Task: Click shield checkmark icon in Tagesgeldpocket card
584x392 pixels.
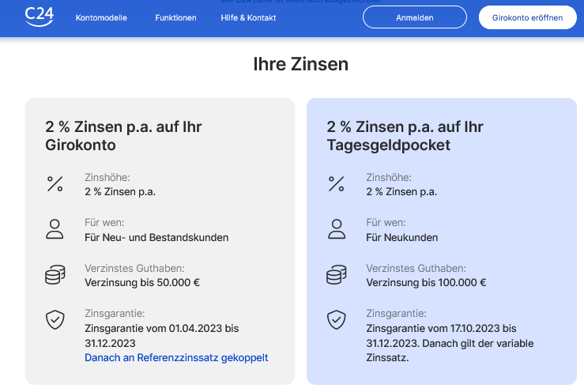Action: (x=337, y=320)
